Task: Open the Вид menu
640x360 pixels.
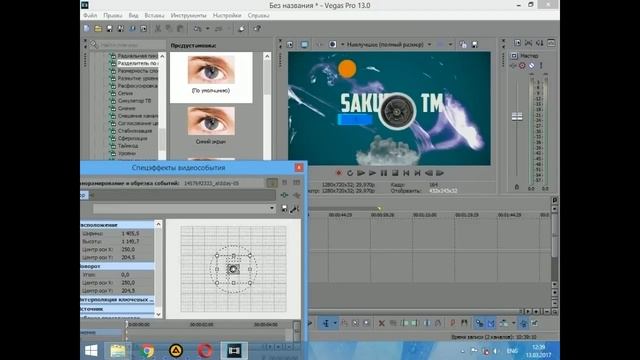Action: (133, 16)
